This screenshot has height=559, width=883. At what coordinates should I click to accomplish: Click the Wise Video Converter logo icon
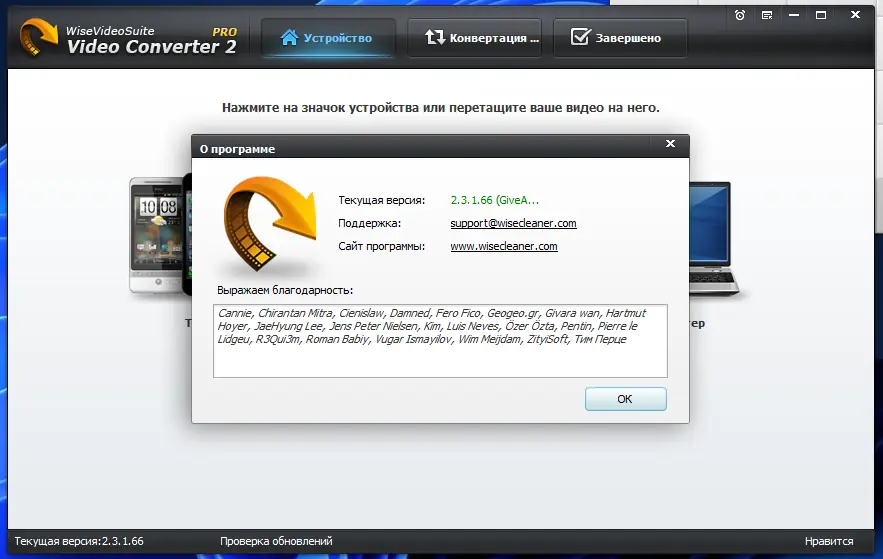(x=38, y=37)
